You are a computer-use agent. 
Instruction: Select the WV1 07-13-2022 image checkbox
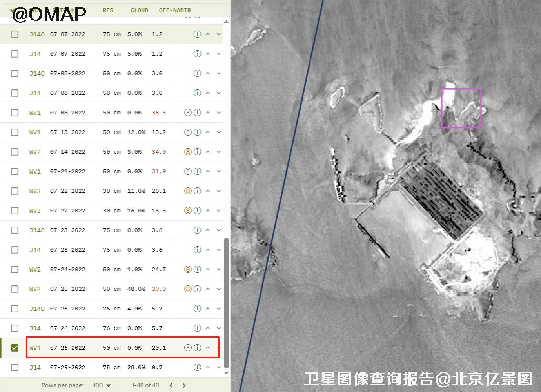click(15, 132)
